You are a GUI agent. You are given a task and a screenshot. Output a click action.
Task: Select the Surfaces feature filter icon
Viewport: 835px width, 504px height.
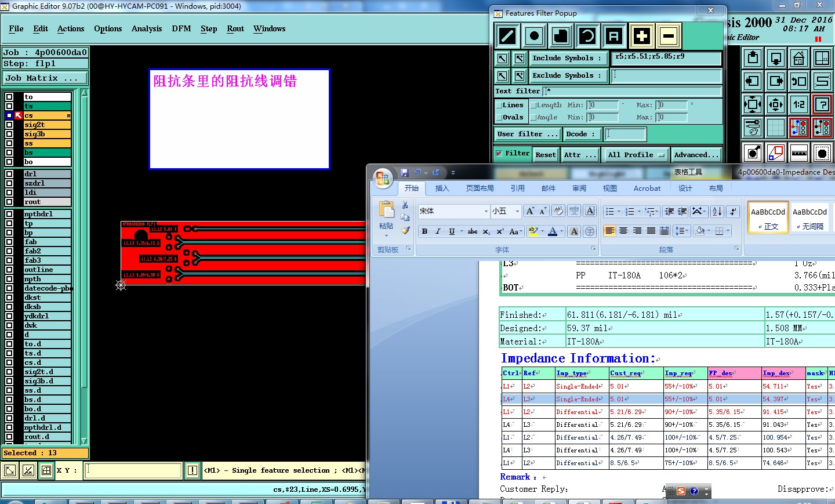click(561, 36)
